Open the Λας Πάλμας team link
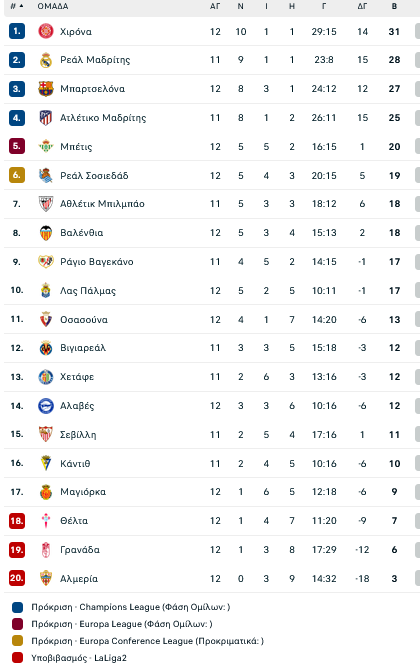This screenshot has height=669, width=420. point(88,291)
